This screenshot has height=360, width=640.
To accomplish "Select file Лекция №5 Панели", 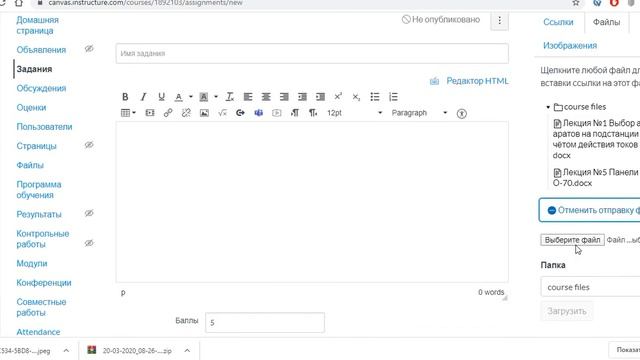I will [x=596, y=178].
